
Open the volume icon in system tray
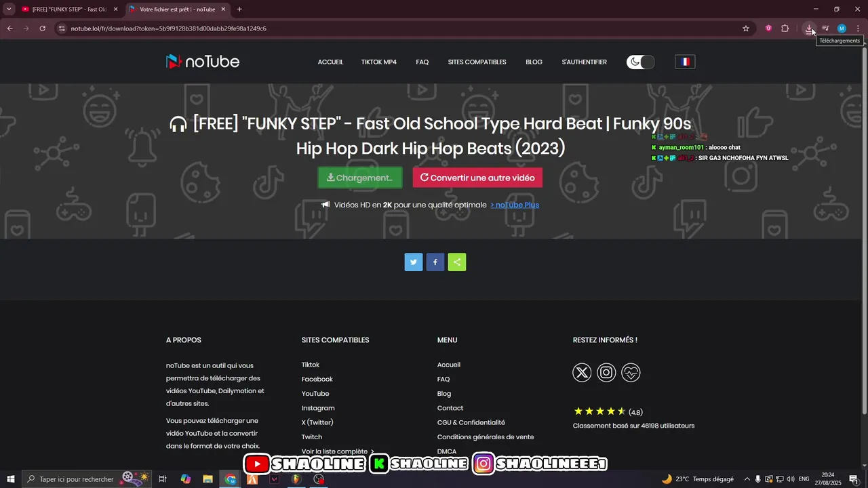click(x=791, y=479)
